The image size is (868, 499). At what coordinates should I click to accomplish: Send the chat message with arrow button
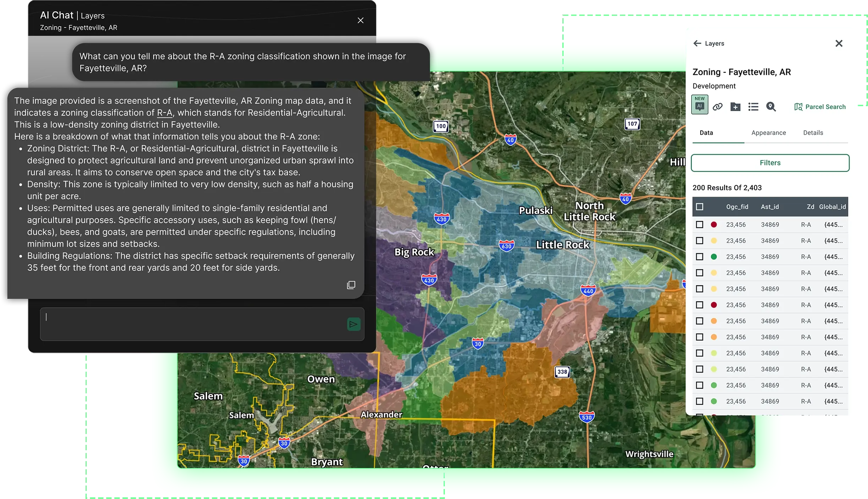[x=353, y=324]
